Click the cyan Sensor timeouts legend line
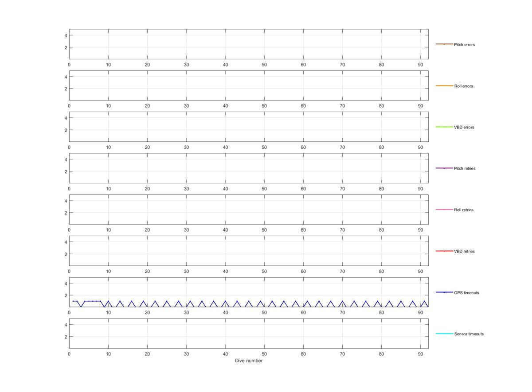This screenshot has height=392, width=532. [444, 334]
